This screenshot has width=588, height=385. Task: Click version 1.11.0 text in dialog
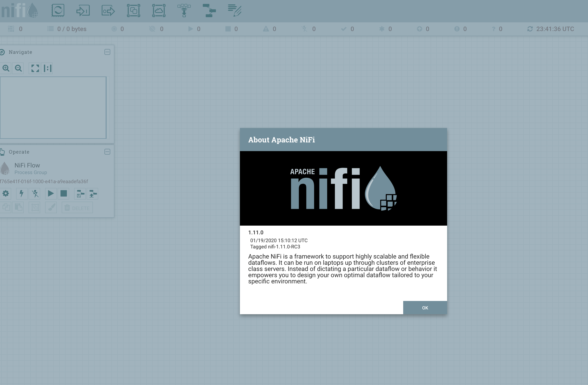click(256, 232)
